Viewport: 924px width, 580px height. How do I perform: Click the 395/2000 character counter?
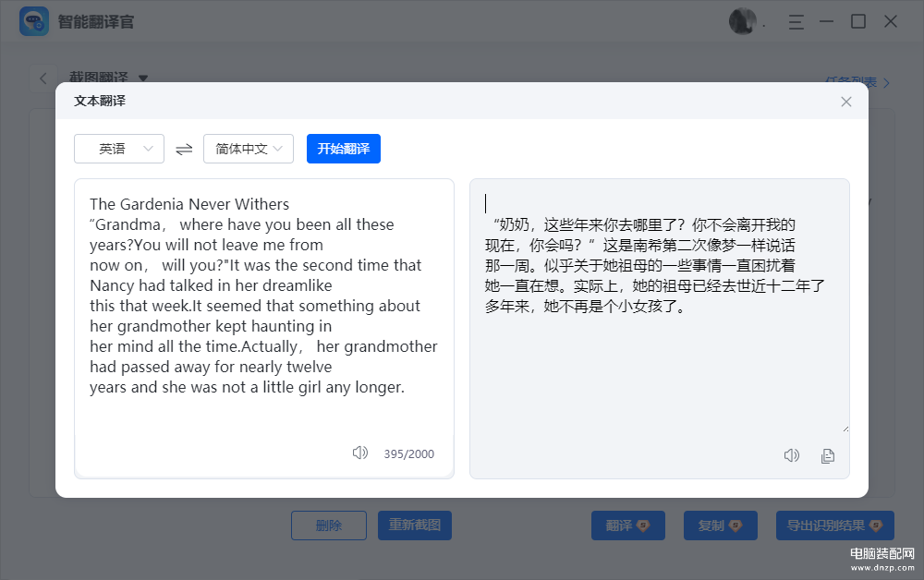coord(409,454)
